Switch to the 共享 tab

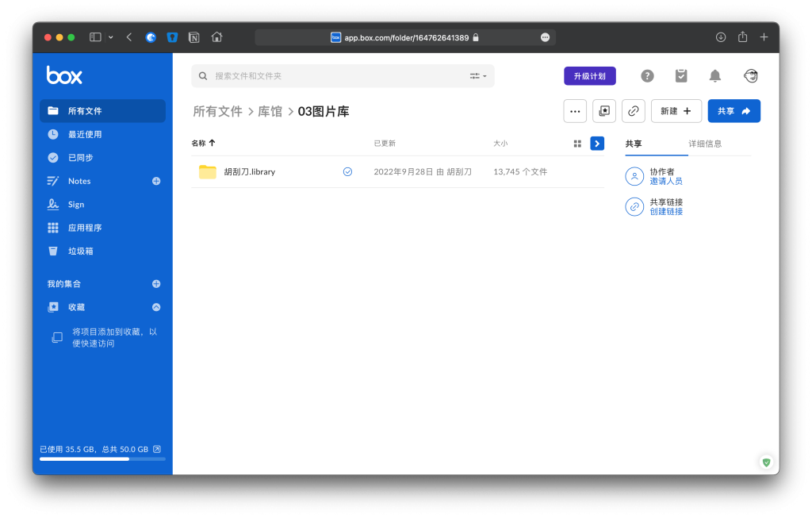tap(634, 144)
